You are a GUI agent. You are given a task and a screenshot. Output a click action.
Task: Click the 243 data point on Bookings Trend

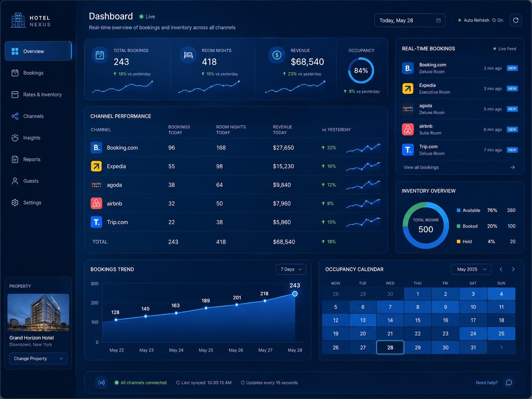pos(295,294)
